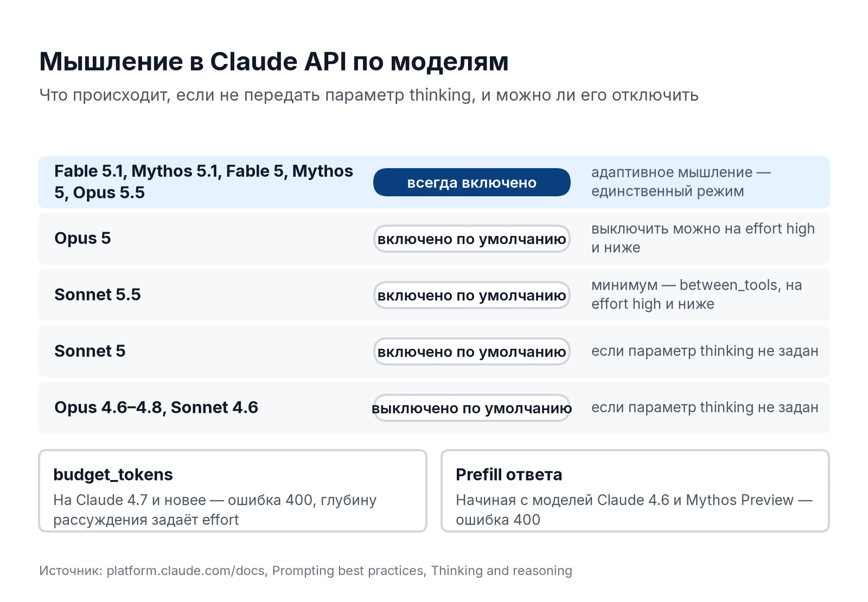Click 'если параметр thinking не задан' in the Opus 4.6–4.8 row

point(705,407)
